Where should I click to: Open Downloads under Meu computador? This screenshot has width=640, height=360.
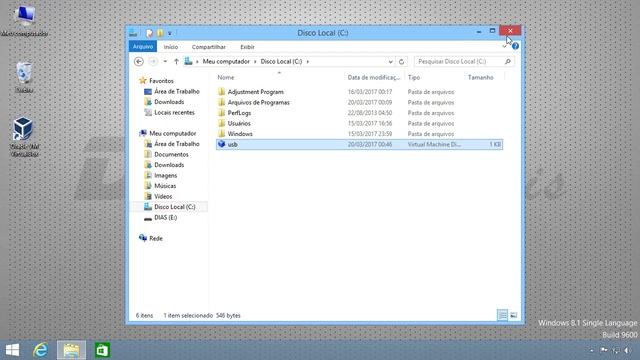[x=169, y=165]
